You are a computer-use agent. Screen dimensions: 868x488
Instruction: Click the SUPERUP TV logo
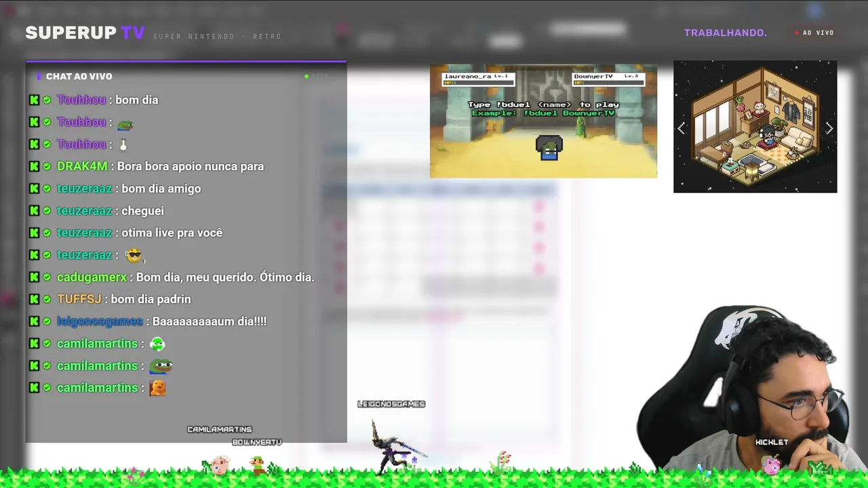[85, 33]
